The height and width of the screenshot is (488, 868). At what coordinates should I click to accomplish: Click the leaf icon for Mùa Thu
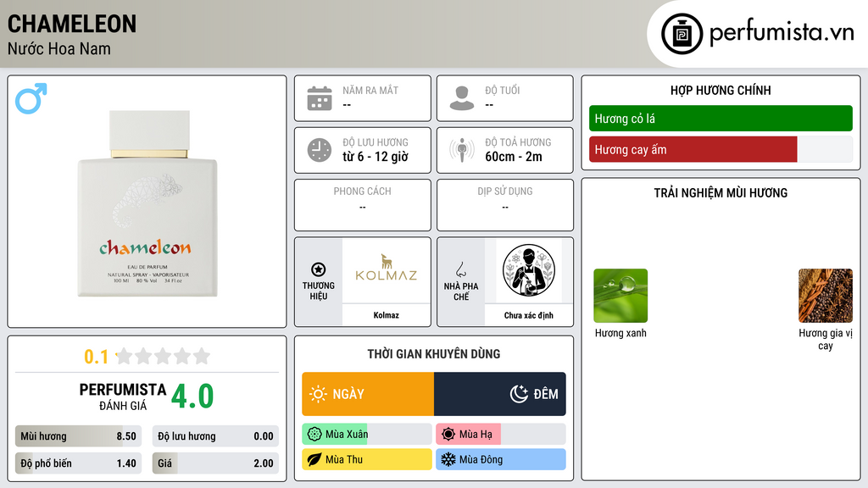tap(314, 459)
